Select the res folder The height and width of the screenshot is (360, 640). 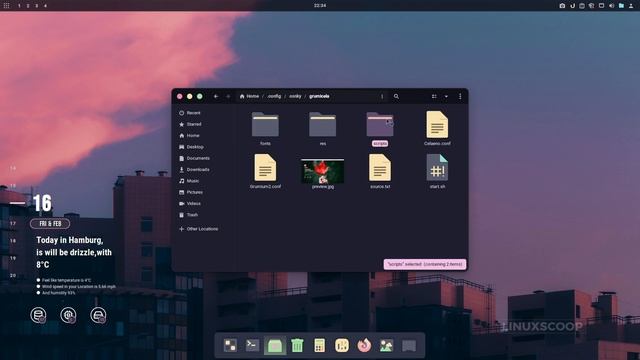[x=322, y=124]
